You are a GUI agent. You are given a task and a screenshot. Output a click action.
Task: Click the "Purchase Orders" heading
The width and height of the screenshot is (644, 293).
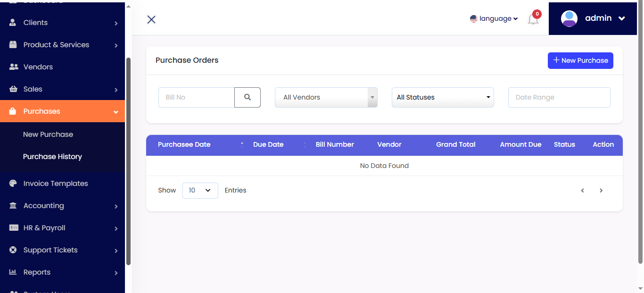(x=187, y=60)
